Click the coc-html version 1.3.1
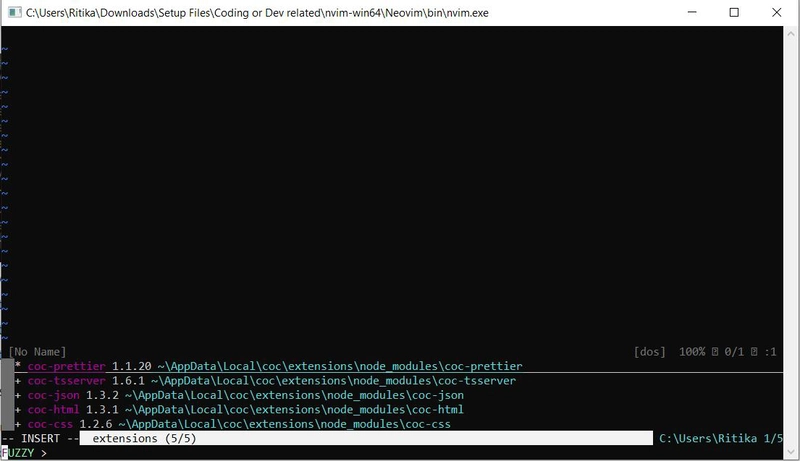800x461 pixels. [102, 409]
